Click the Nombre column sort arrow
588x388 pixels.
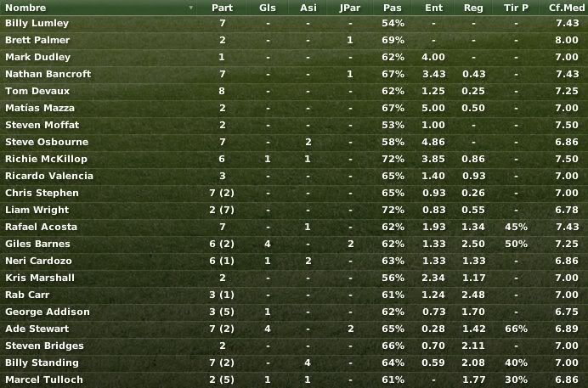tap(191, 8)
